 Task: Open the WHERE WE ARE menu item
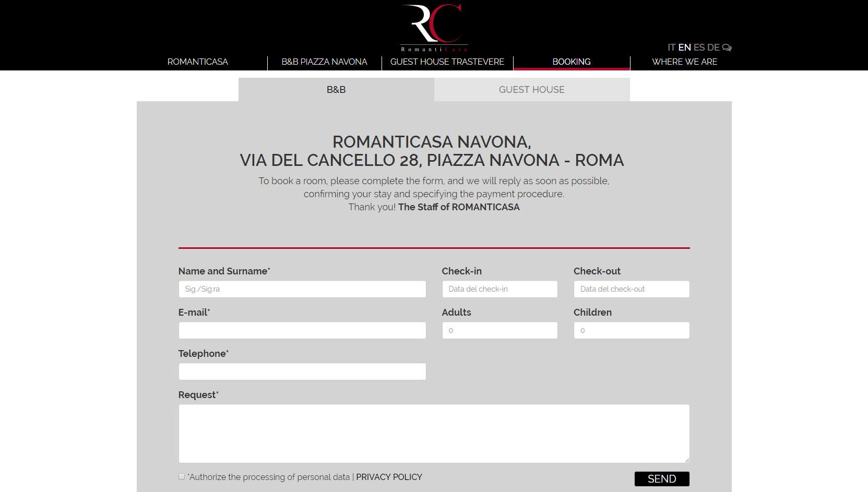[684, 62]
